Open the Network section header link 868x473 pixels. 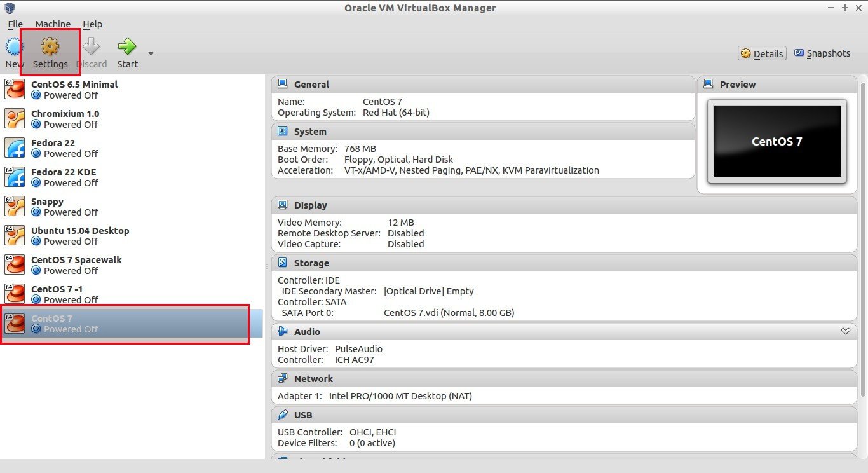pos(313,379)
